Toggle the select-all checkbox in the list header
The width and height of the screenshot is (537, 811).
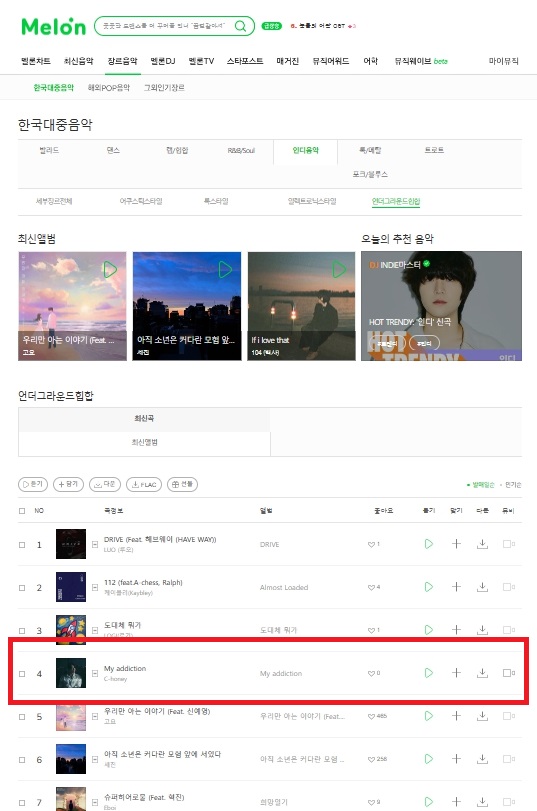click(22, 511)
